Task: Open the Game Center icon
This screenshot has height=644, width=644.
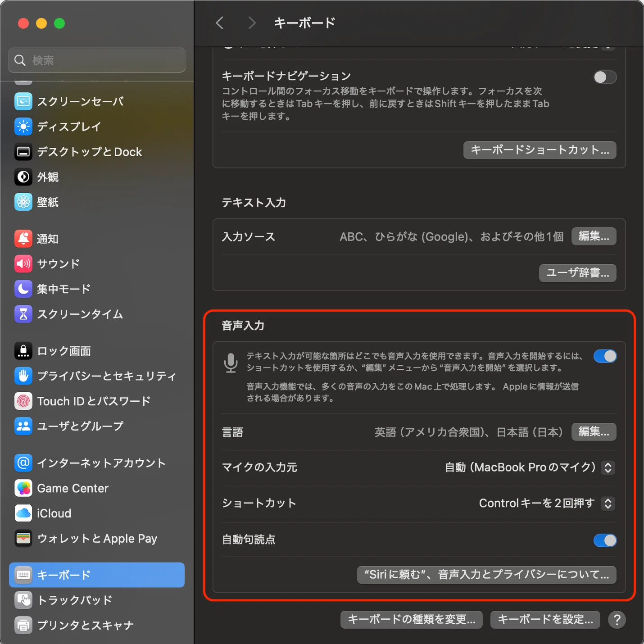Action: tap(23, 488)
